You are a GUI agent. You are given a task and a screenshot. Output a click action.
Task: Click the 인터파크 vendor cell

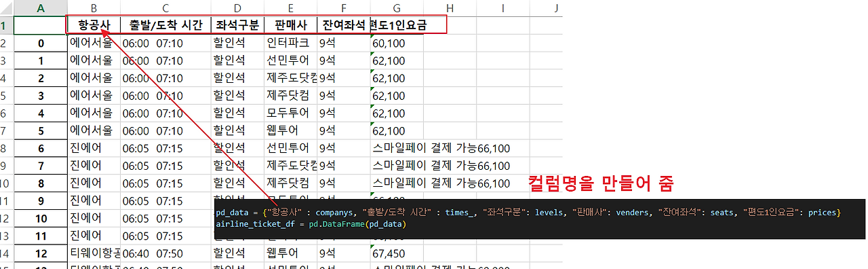[x=290, y=43]
